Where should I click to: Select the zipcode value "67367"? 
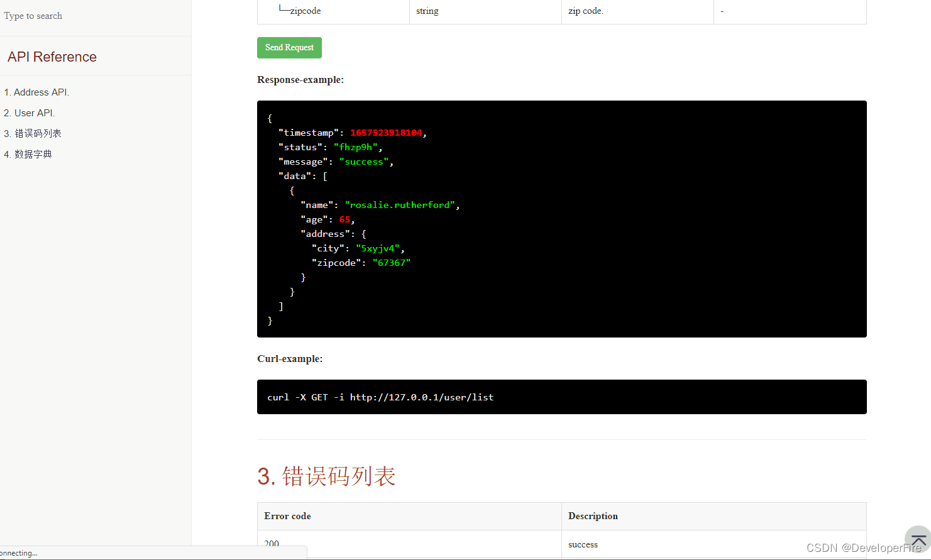click(391, 263)
